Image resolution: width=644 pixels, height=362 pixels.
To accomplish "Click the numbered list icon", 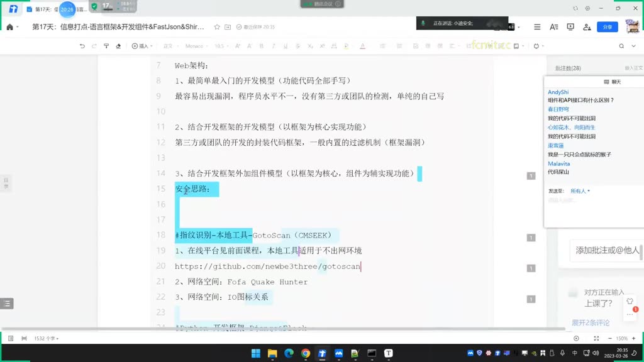I will pos(399,46).
